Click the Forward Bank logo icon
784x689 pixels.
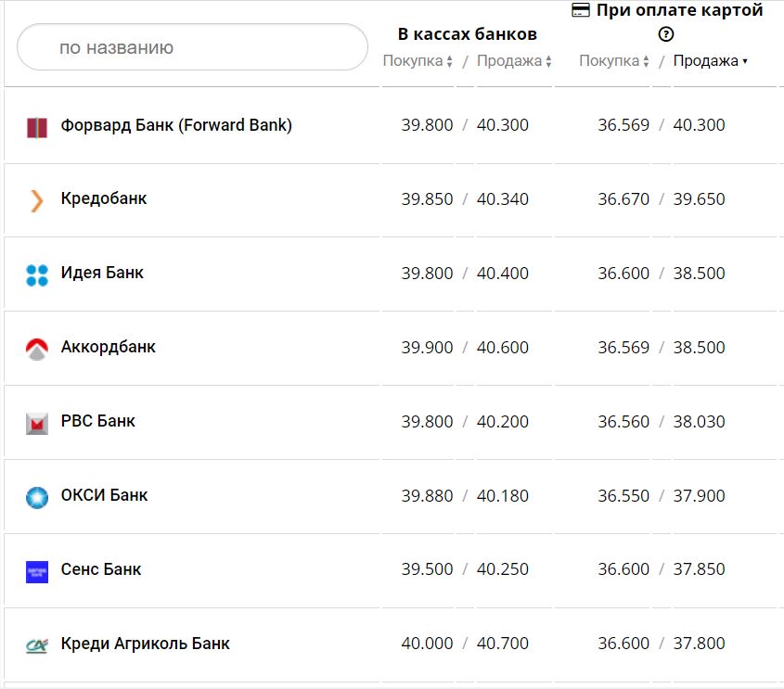[36, 127]
